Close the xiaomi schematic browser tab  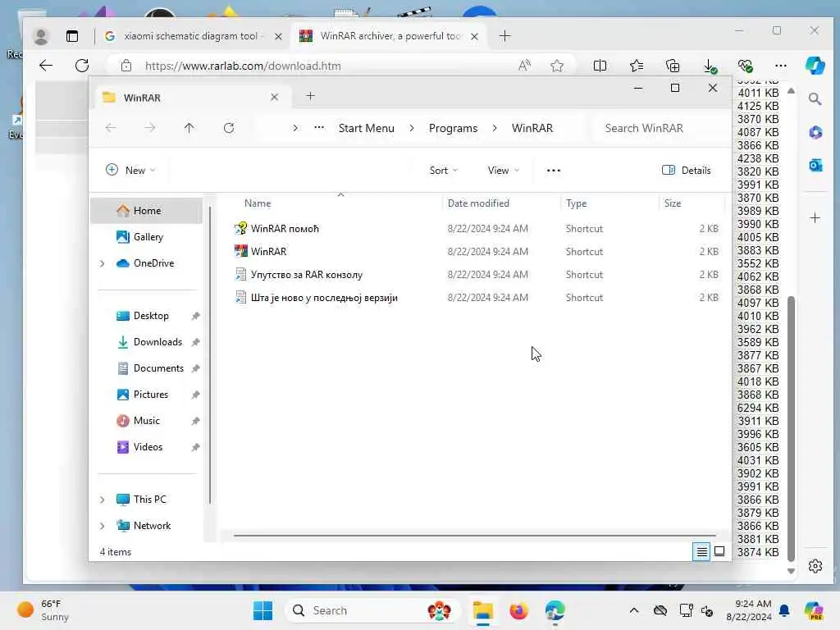278,36
